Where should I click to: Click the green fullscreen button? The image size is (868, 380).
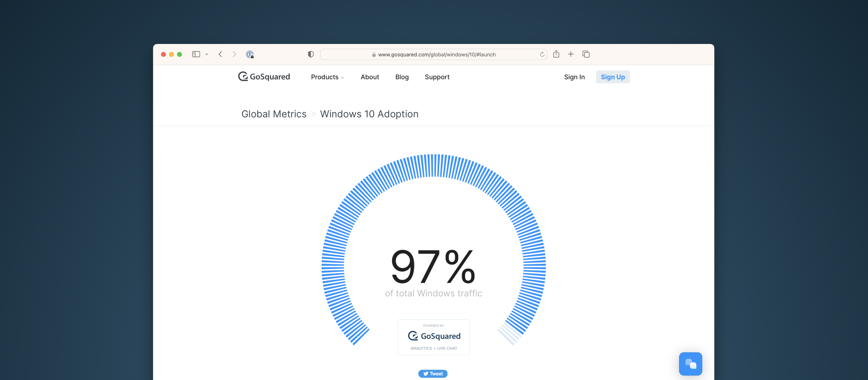tap(179, 54)
